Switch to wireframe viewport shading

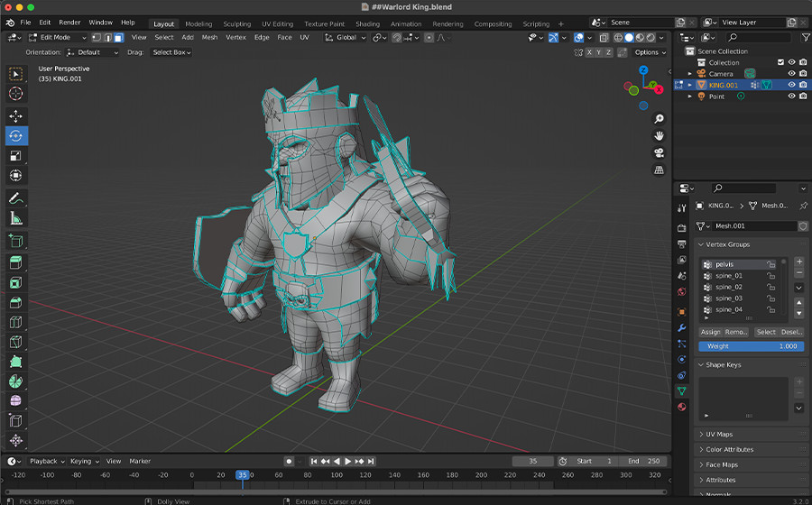click(x=618, y=37)
